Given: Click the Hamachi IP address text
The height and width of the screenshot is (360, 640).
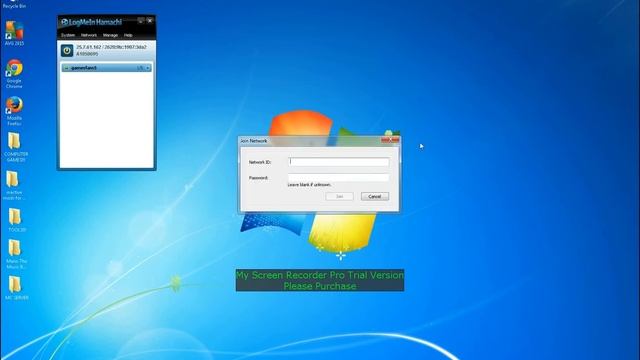Looking at the screenshot, I should [111, 47].
